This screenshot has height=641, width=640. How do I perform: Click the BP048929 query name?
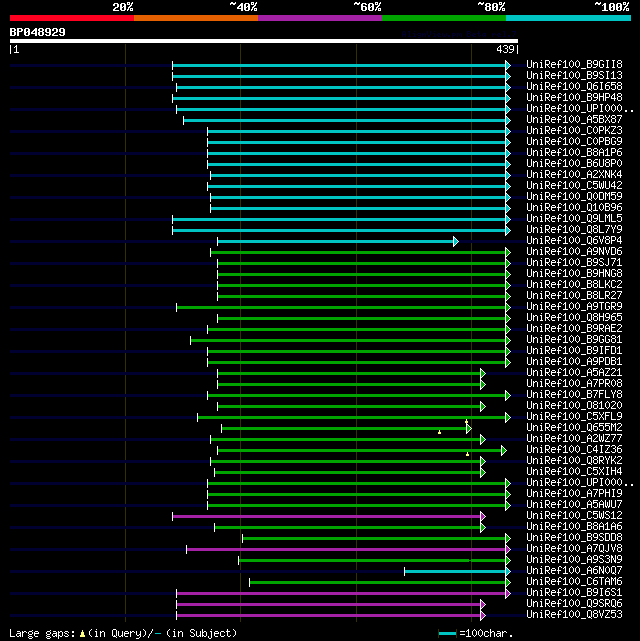click(x=37, y=32)
